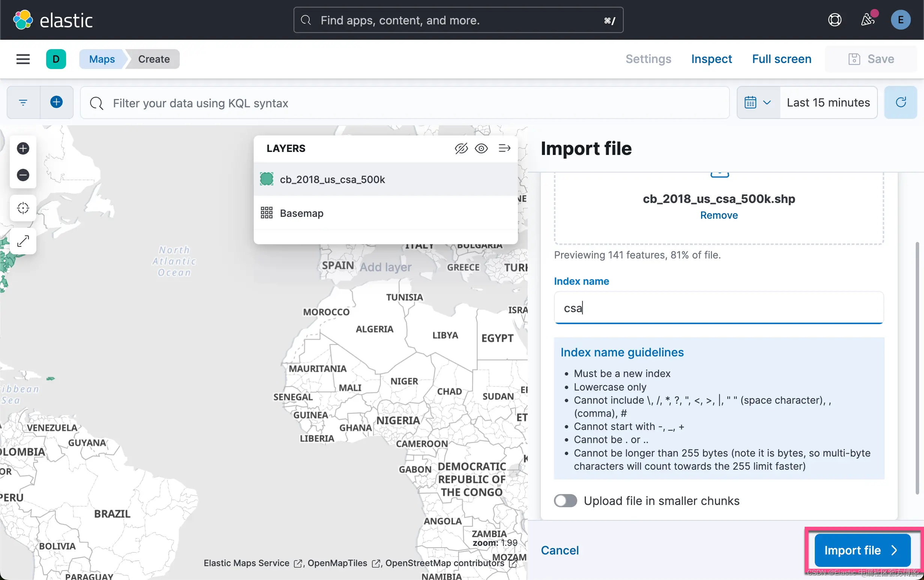Click the fit to data bounds icon
Screen dimensions: 924x580
[x=23, y=208]
